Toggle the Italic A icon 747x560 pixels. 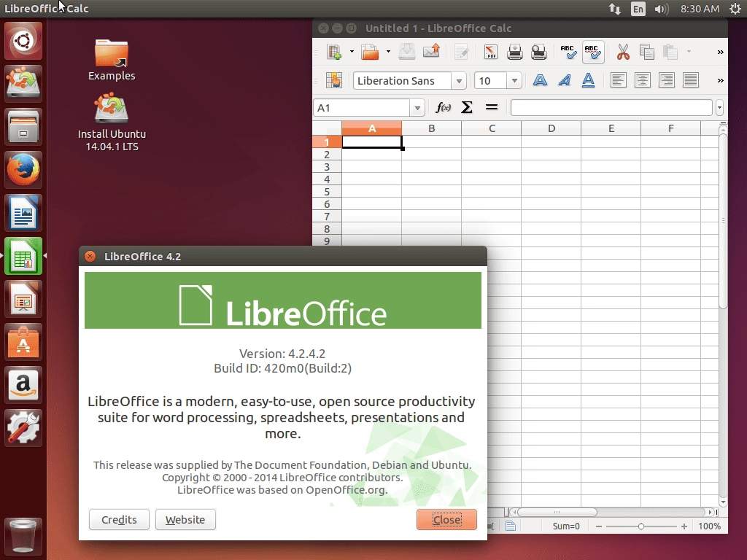pos(564,80)
